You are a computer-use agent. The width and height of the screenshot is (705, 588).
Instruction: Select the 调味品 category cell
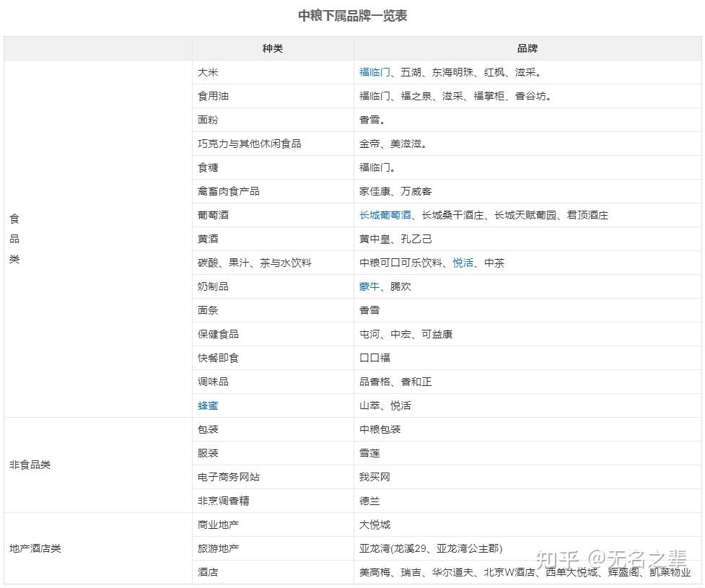(273, 382)
